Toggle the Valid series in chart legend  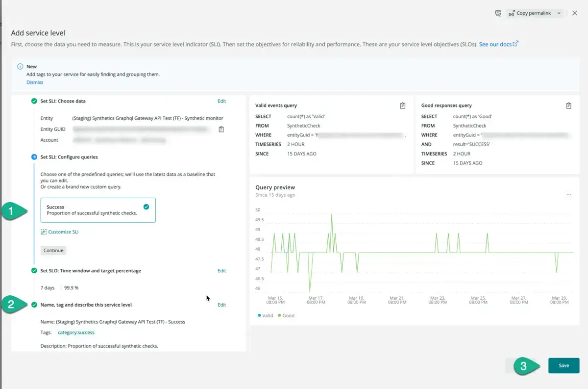265,315
